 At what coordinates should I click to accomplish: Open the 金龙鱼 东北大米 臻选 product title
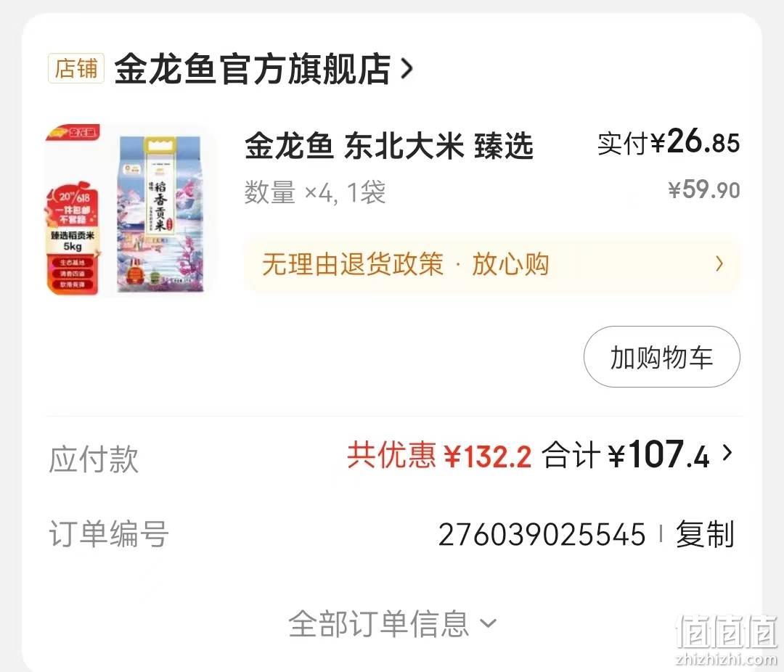pyautogui.click(x=389, y=146)
